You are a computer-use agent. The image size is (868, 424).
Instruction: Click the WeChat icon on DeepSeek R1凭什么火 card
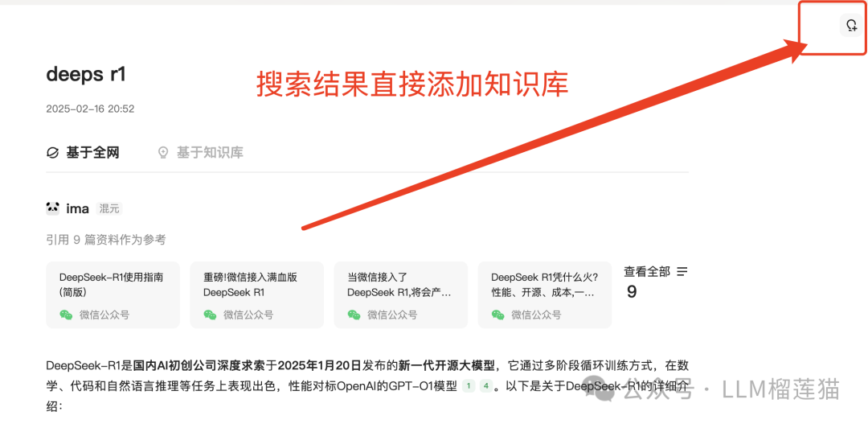point(497,315)
